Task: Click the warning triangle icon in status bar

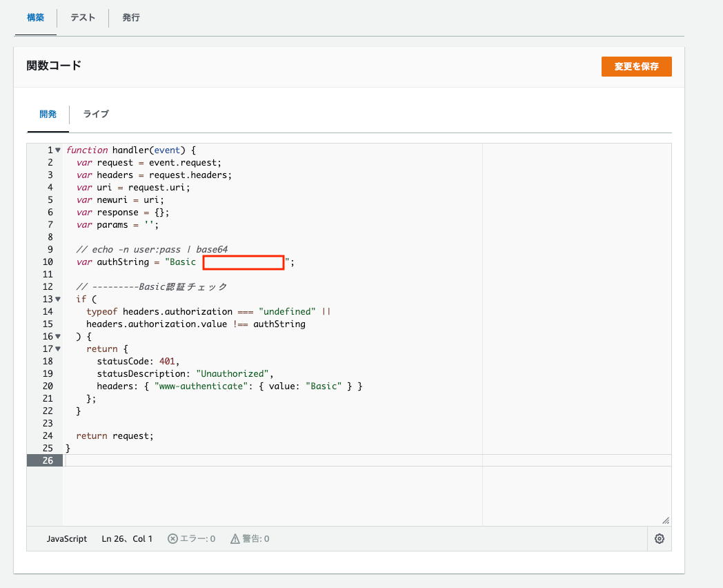Action: (235, 538)
